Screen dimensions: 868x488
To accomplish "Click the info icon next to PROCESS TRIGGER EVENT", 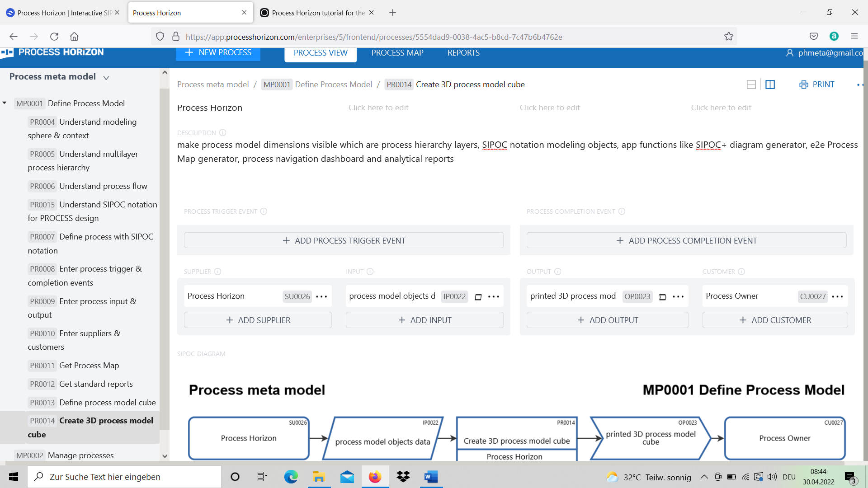I will [x=264, y=211].
